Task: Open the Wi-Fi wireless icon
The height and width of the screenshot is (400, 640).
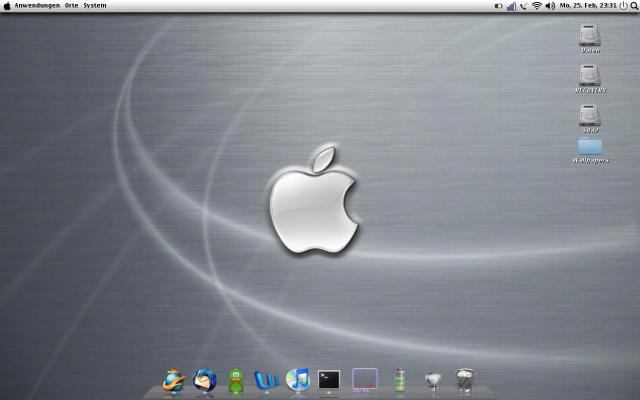Action: point(537,6)
